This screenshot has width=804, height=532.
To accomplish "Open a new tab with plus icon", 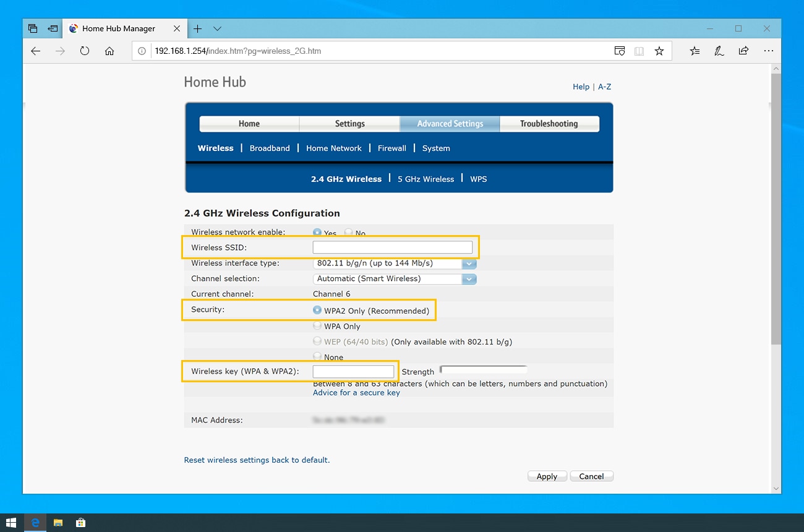I will 197,28.
